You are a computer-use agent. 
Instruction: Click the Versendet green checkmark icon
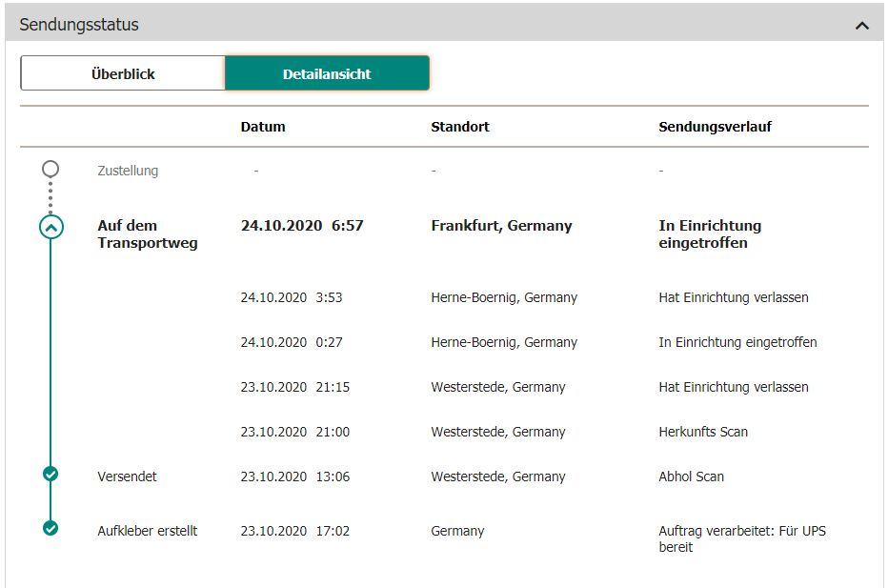point(50,474)
